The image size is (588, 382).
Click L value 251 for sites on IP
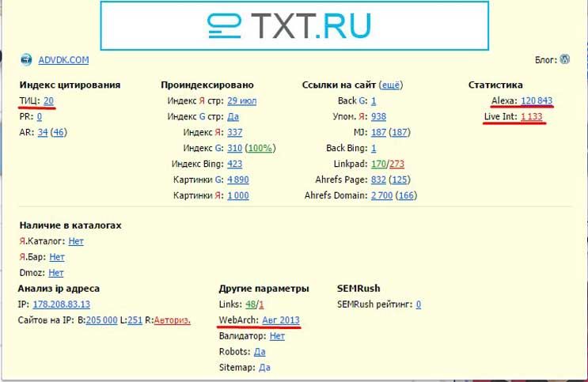[x=135, y=320]
